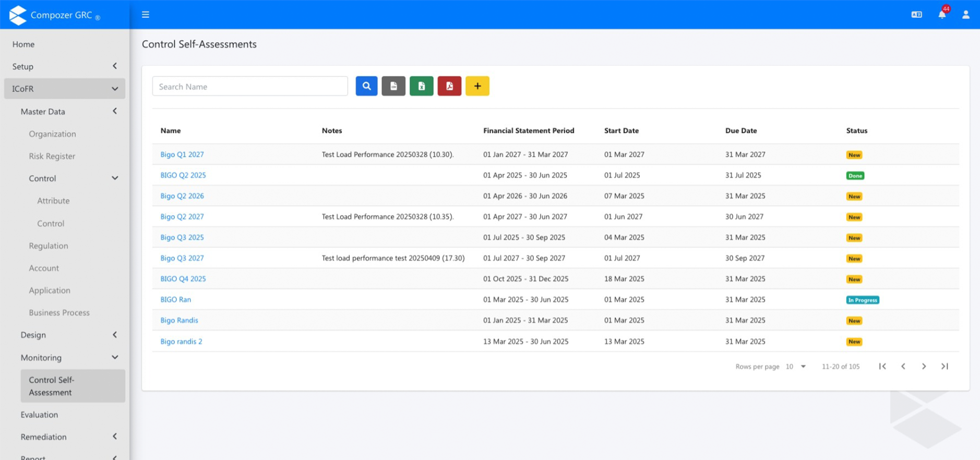Open the user profile icon
Screen dimensions: 980x460
click(965, 15)
